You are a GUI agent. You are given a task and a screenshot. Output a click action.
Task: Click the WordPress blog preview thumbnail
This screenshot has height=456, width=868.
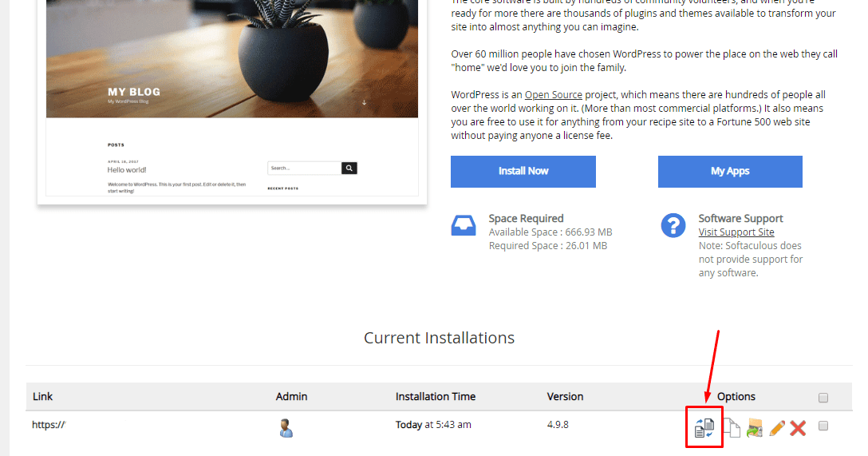coord(232,100)
